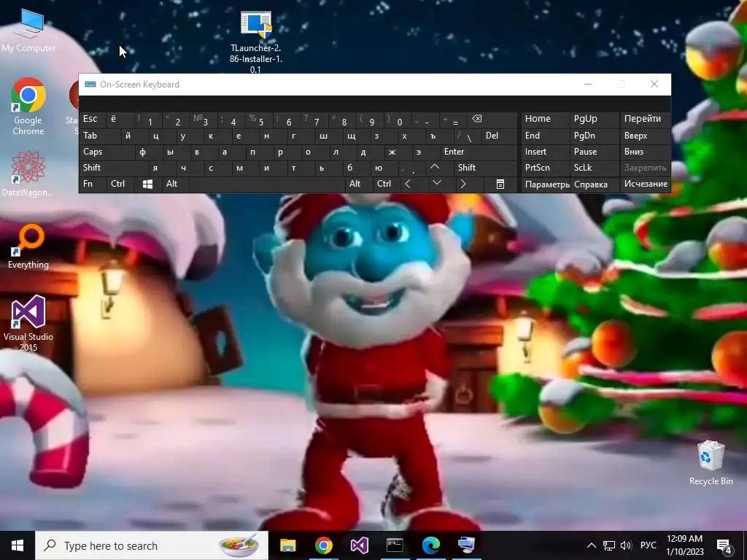Toggle the left Shift key
This screenshot has height=560, width=747.
tap(113, 168)
